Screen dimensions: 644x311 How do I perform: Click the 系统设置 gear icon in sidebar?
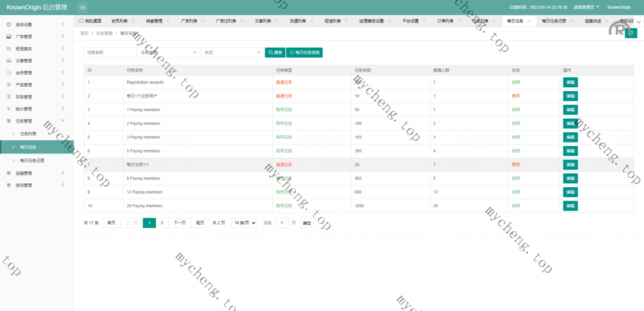point(9,25)
